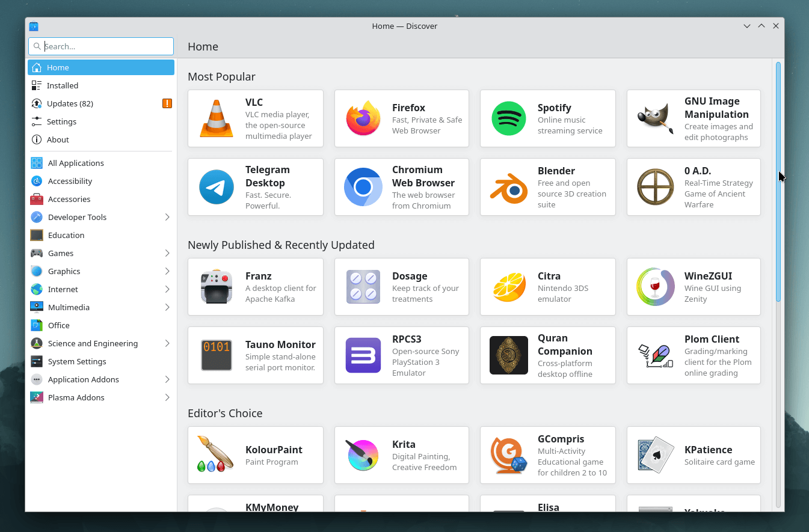Click the search input field

pos(100,46)
